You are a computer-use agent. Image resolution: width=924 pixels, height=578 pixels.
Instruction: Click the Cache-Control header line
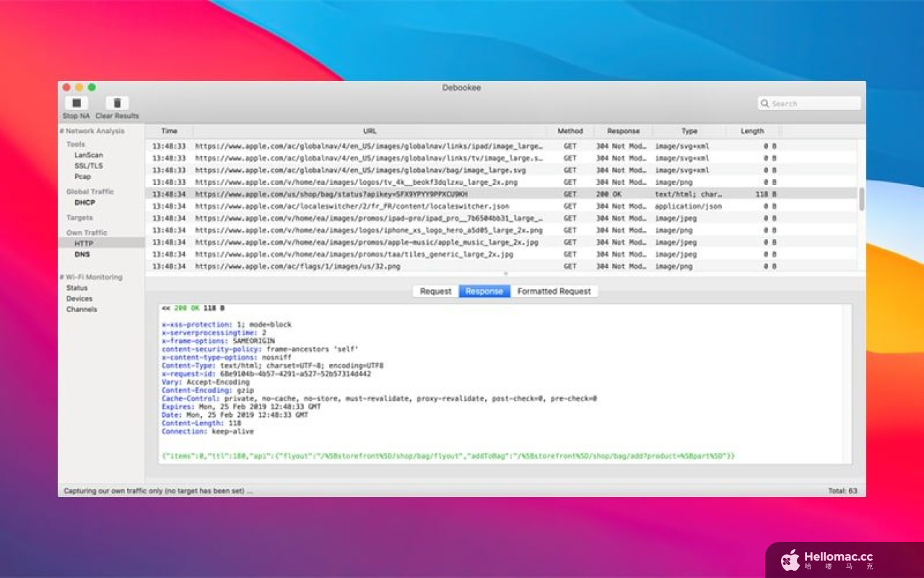[x=379, y=398]
